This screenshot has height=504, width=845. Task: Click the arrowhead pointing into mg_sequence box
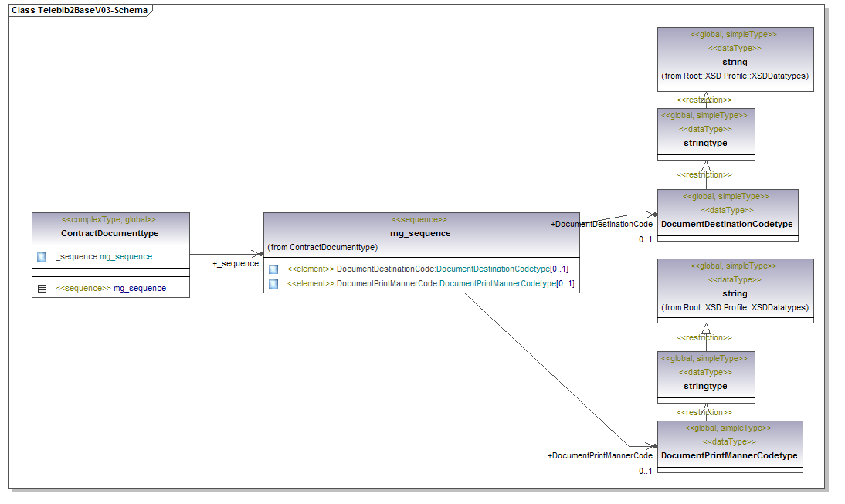(259, 253)
